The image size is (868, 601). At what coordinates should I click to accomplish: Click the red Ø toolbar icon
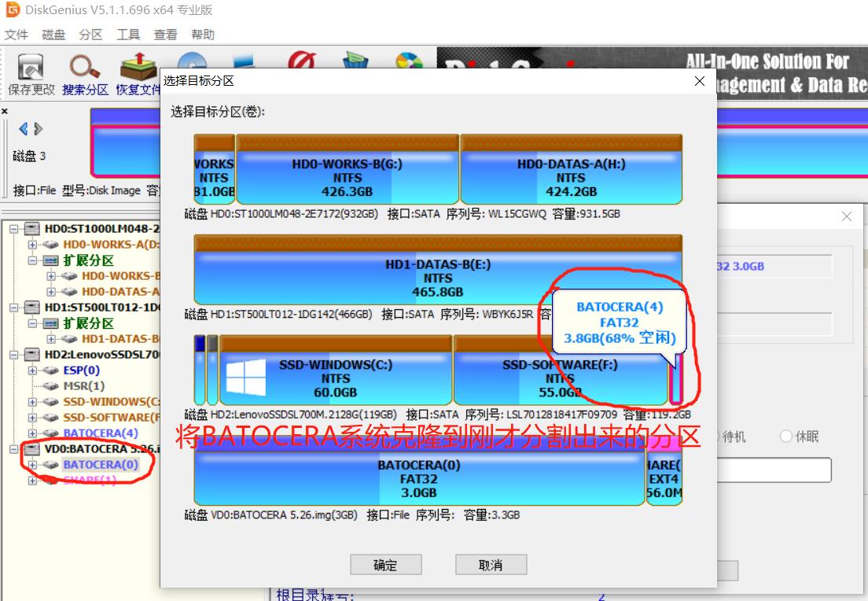click(x=302, y=61)
